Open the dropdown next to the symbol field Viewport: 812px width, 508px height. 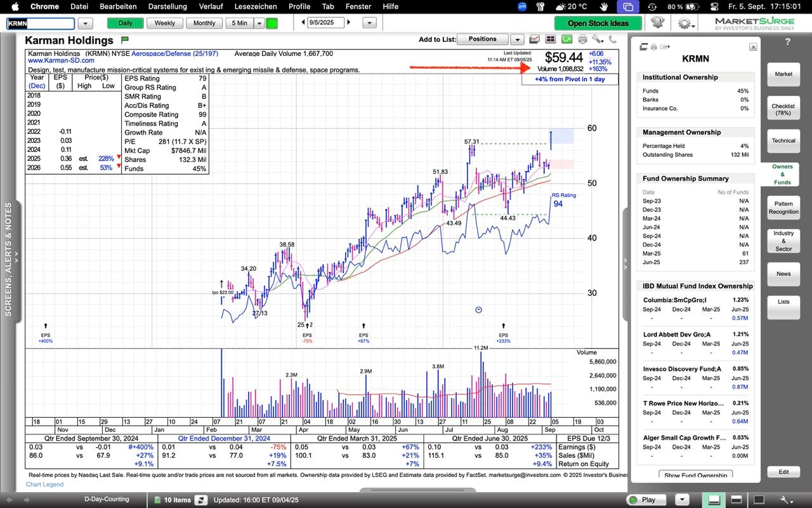[85, 23]
